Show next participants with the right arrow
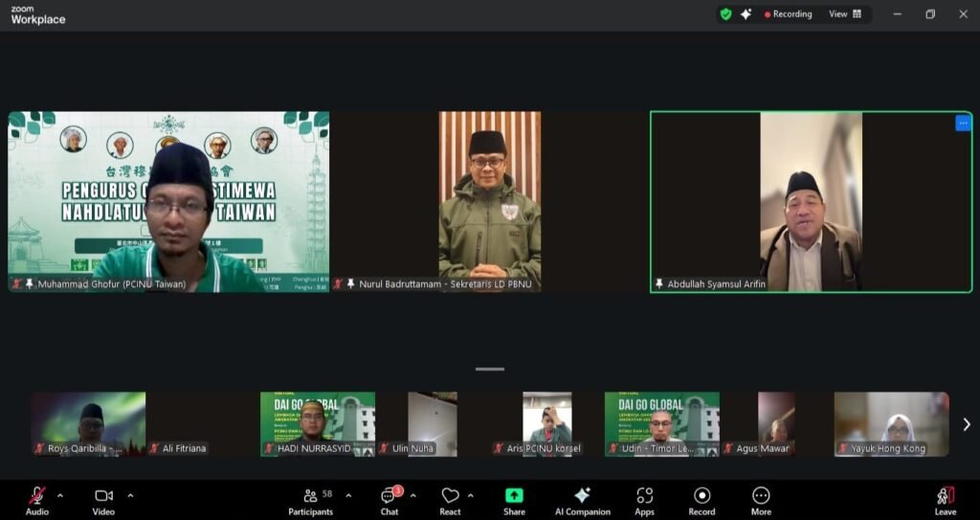 click(966, 424)
